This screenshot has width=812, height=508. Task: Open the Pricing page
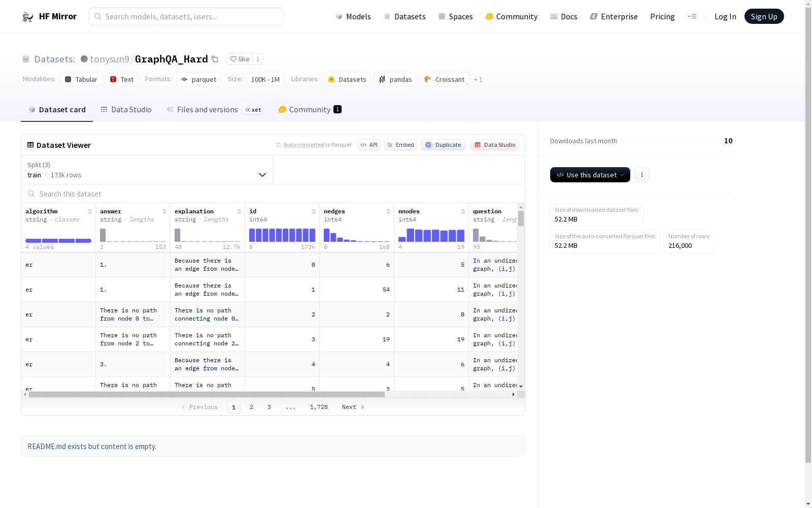(x=662, y=17)
